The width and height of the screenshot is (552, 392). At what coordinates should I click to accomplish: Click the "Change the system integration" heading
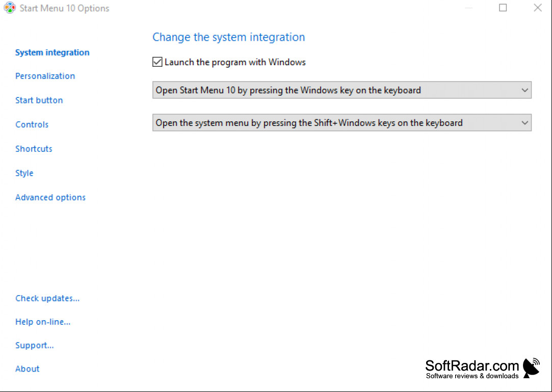[228, 37]
